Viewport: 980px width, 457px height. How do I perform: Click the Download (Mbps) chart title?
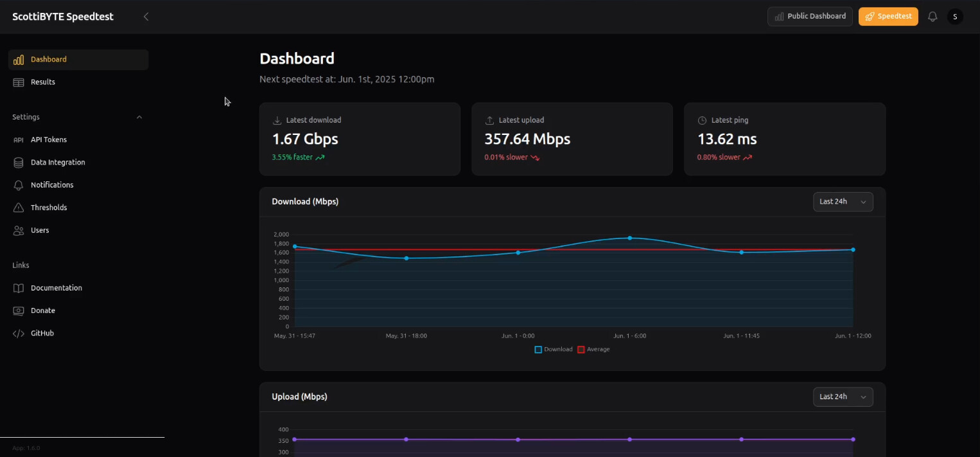(305, 202)
